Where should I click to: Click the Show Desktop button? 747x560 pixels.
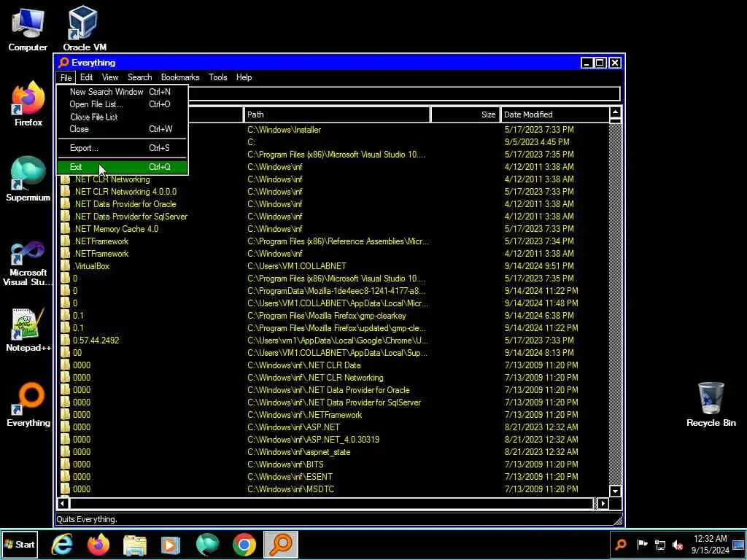point(739,544)
